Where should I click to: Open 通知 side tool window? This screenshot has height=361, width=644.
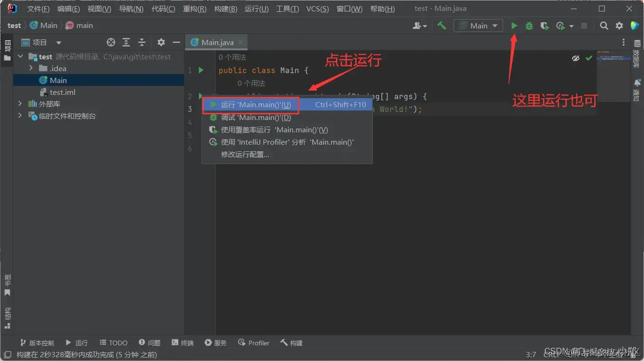pyautogui.click(x=637, y=90)
